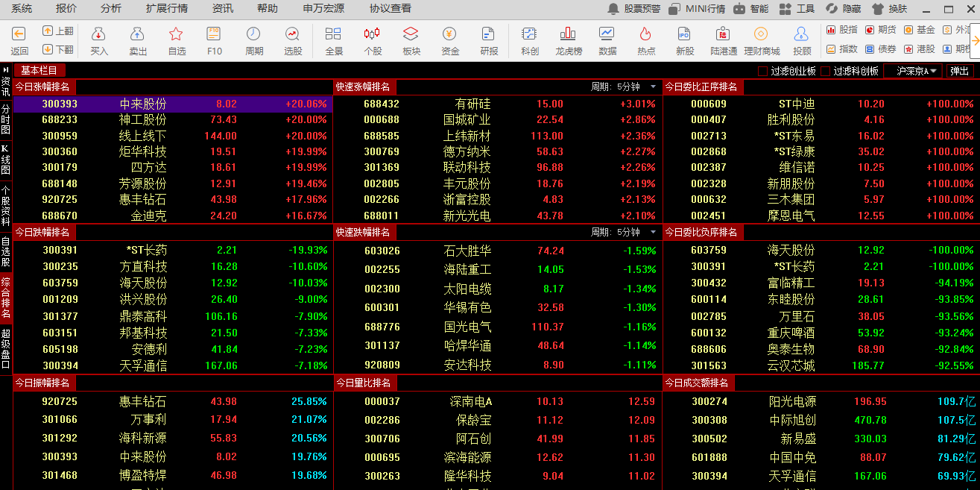Open the 龙虎榜 toolbar icon
The height and width of the screenshot is (490, 980).
[x=568, y=40]
